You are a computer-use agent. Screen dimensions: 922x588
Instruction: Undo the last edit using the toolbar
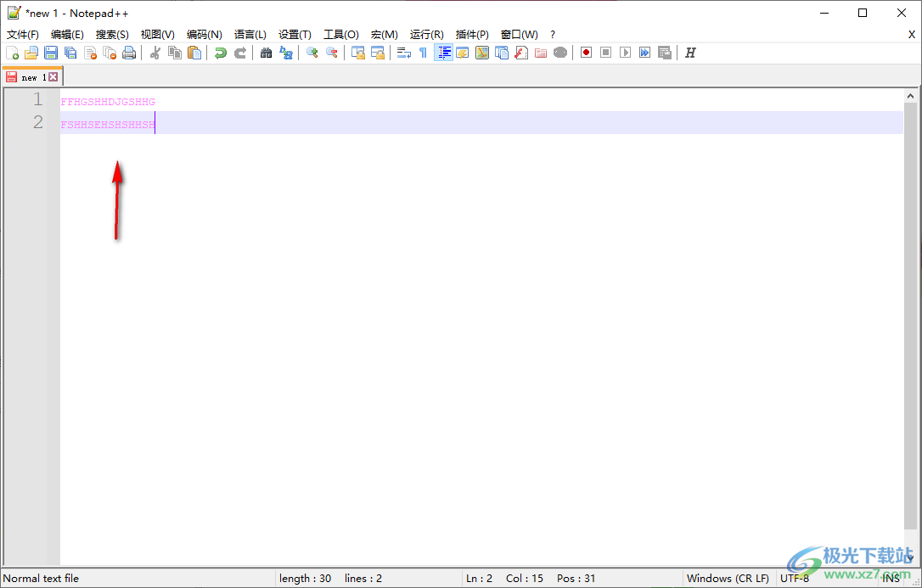click(x=220, y=52)
